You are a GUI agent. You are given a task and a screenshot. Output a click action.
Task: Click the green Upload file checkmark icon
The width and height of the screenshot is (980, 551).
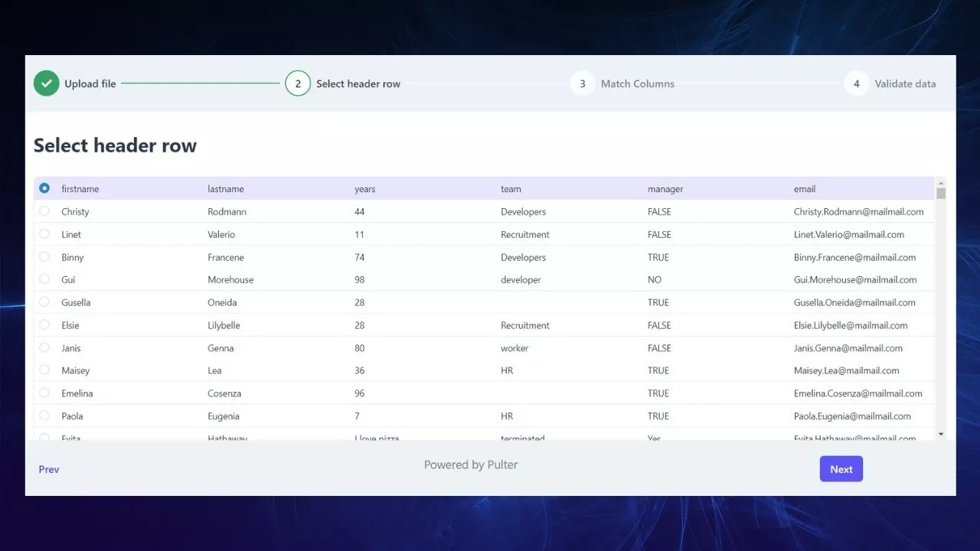46,83
